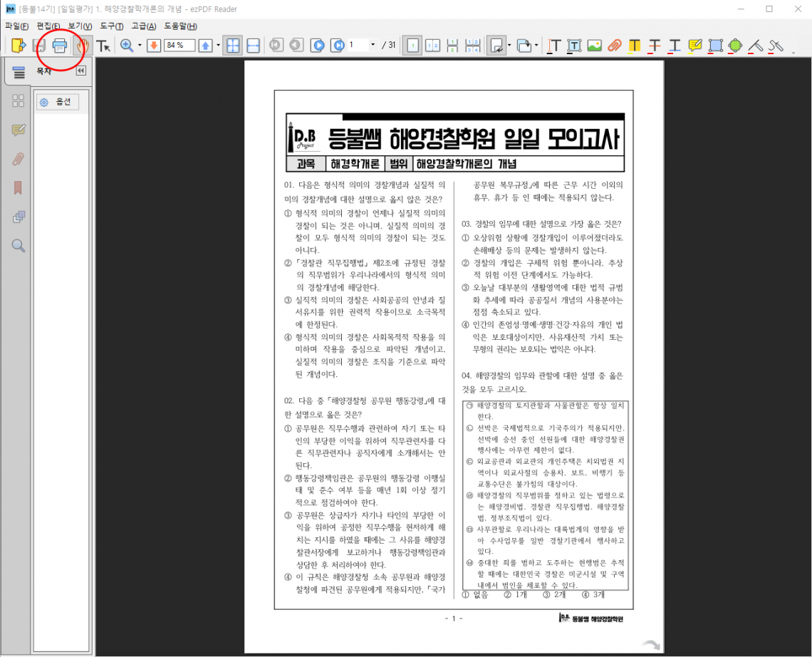Screen dimensions: 812x657
Task: Open the zoom tool dropdown arrow
Action: click(140, 46)
